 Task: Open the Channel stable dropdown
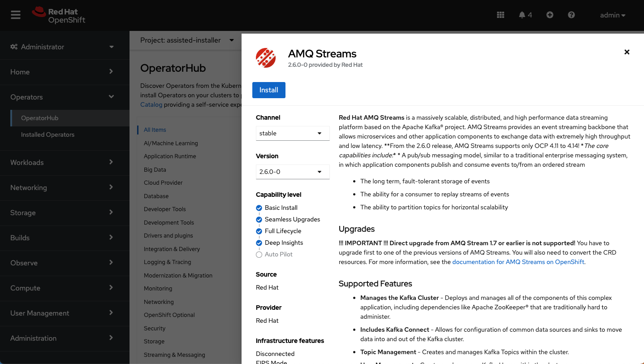(x=292, y=133)
